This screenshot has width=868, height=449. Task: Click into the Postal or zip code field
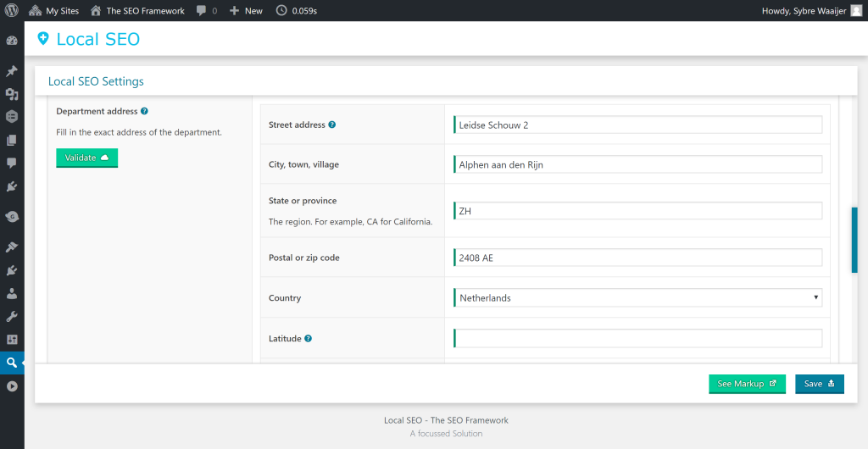[638, 258]
